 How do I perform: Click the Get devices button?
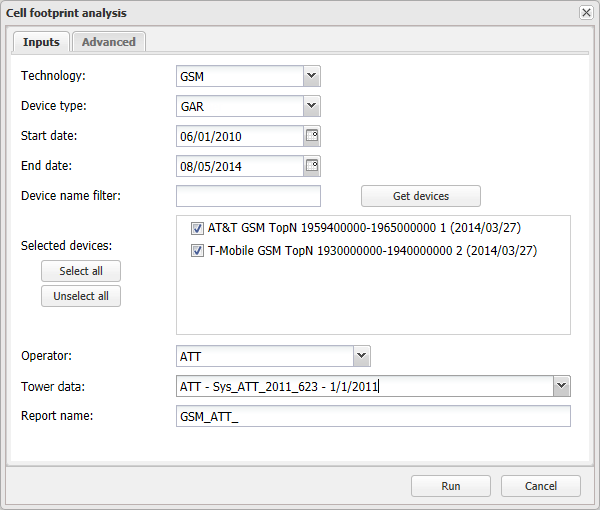pyautogui.click(x=420, y=196)
